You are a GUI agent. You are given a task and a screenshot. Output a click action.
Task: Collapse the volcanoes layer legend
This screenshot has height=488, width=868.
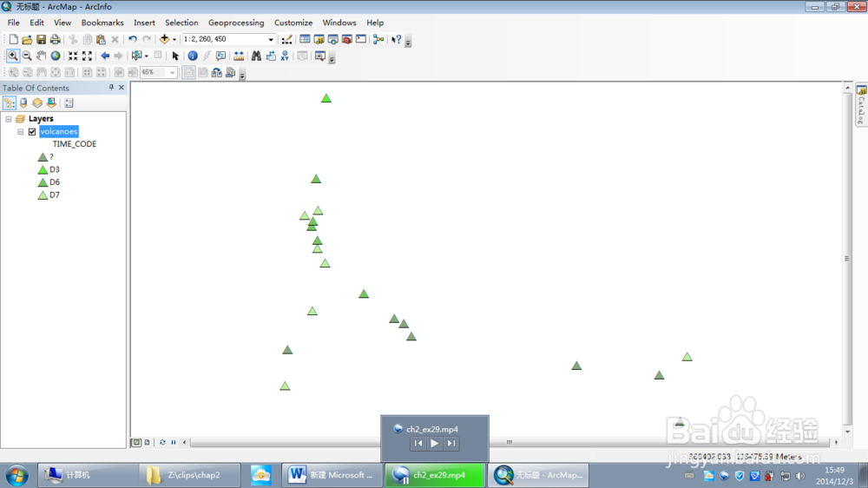[x=21, y=132]
